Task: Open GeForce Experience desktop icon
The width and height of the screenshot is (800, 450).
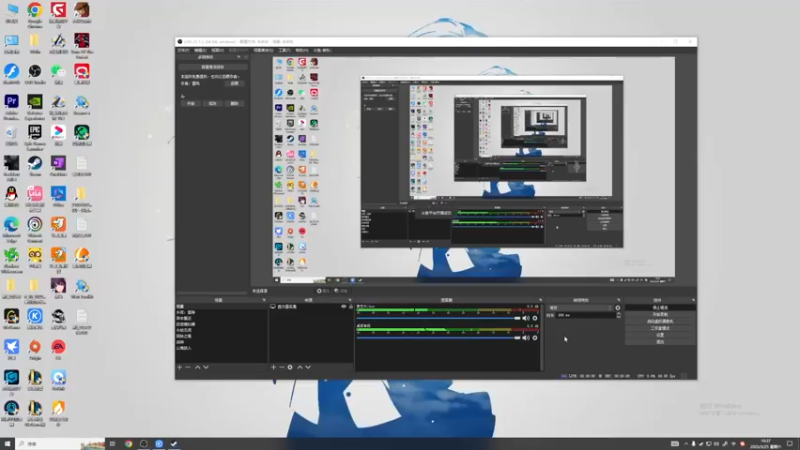Action: (35, 106)
